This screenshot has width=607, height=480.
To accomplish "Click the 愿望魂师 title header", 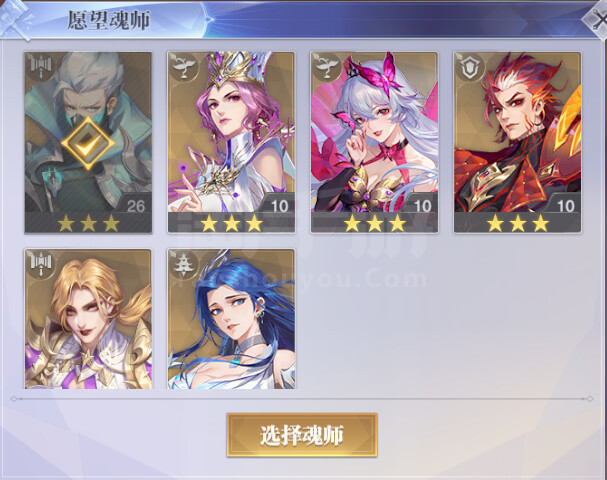I will coord(109,20).
